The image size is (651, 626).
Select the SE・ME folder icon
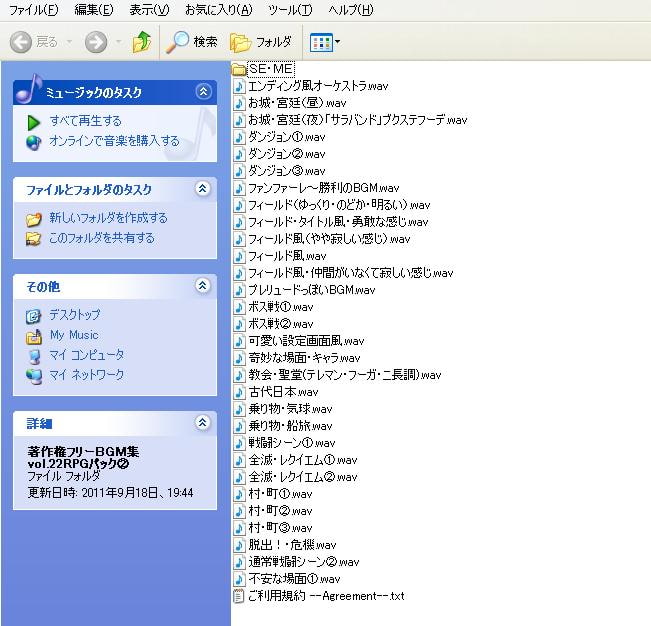239,69
